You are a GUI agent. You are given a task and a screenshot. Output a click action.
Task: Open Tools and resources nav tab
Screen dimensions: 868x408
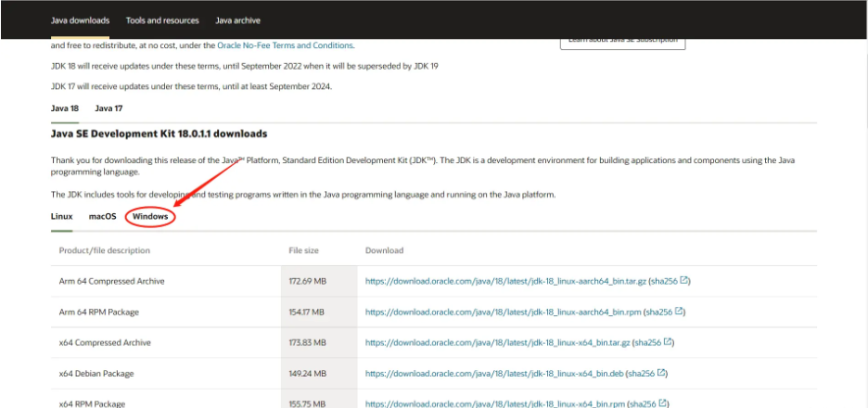162,20
